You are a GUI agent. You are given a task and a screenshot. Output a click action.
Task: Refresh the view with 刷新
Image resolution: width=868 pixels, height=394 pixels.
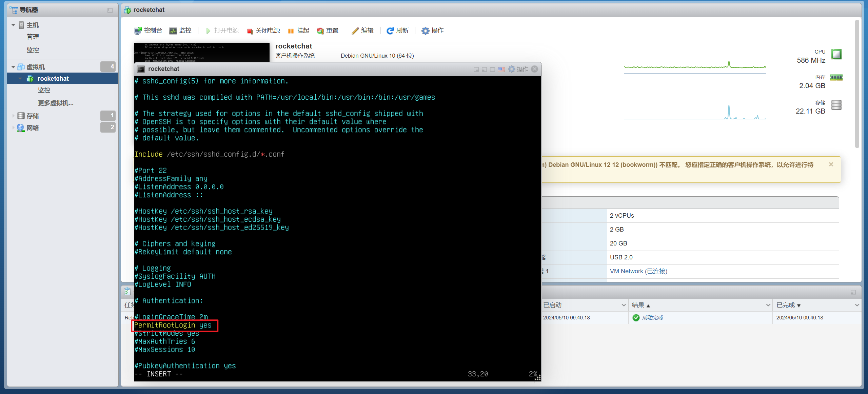point(398,31)
